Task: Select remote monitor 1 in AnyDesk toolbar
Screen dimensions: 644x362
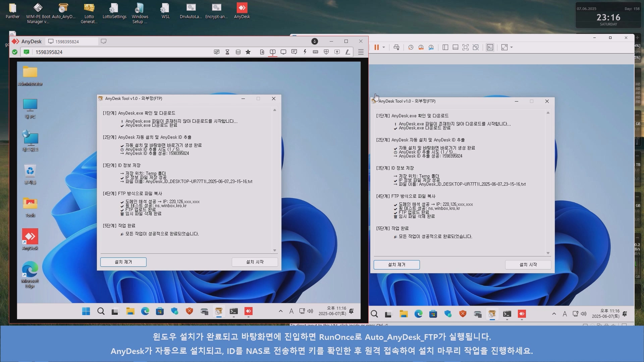Action: (273, 52)
